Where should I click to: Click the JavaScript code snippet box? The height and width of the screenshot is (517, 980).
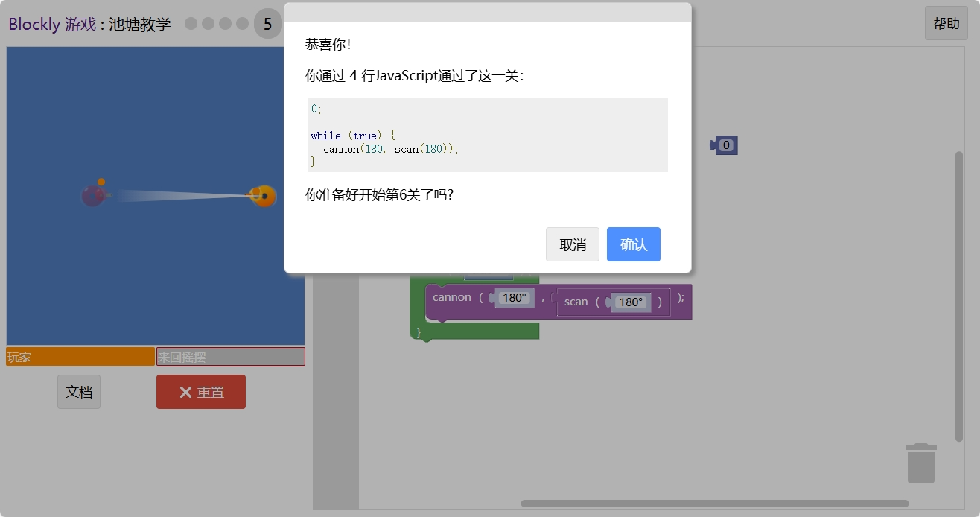(x=488, y=135)
